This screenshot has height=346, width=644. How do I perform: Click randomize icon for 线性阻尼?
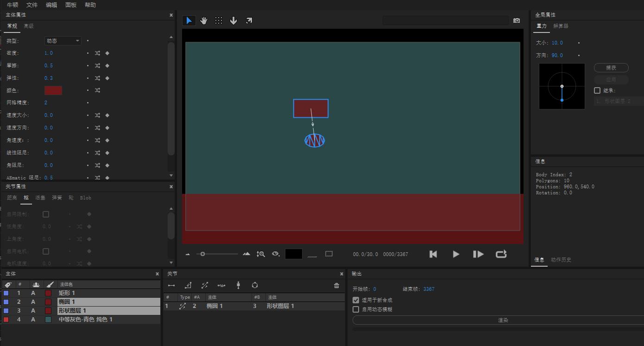[x=97, y=153]
